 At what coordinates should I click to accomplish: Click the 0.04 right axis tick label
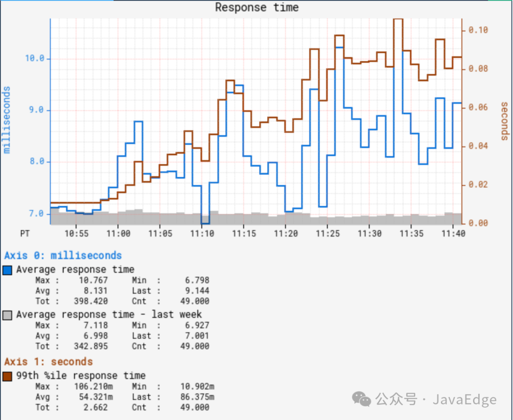point(478,146)
